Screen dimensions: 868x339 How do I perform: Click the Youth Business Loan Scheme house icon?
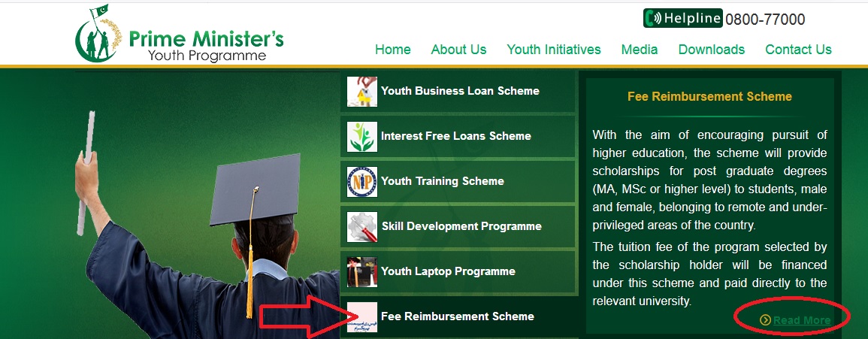tap(362, 92)
